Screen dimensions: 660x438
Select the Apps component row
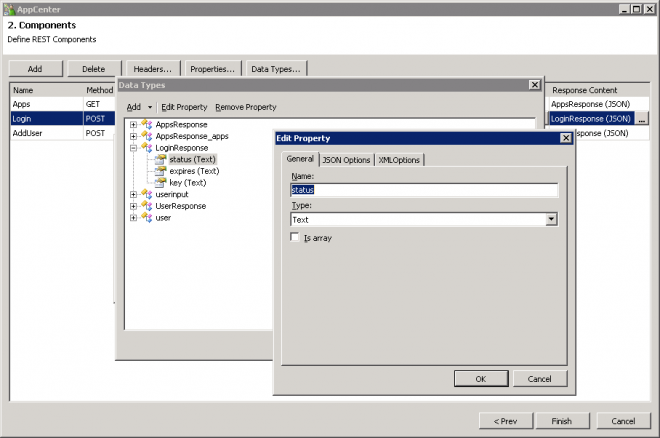(x=62, y=104)
